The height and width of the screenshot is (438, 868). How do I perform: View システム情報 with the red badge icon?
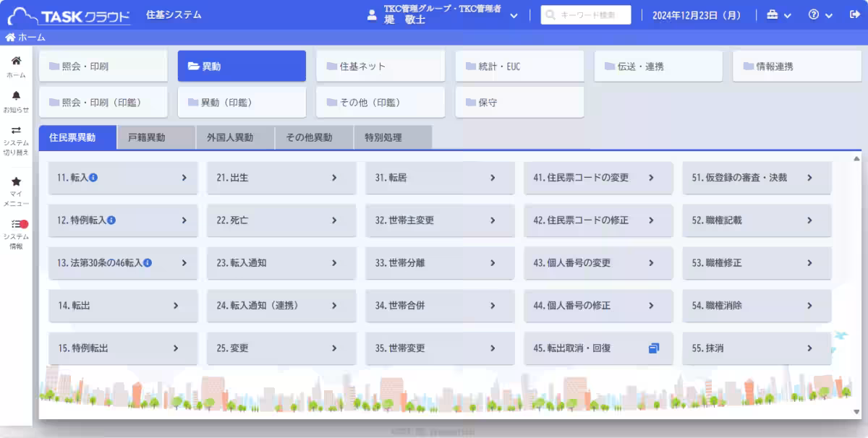click(14, 226)
